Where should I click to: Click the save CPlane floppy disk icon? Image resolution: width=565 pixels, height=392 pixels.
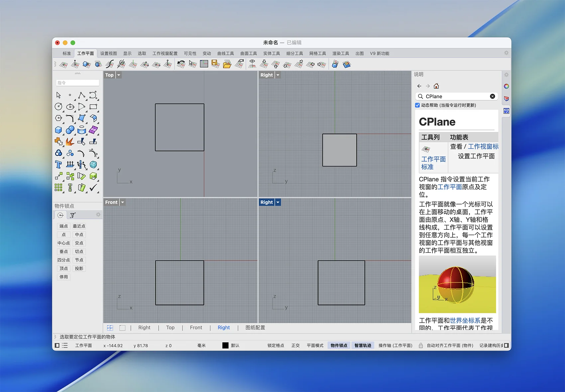click(215, 64)
